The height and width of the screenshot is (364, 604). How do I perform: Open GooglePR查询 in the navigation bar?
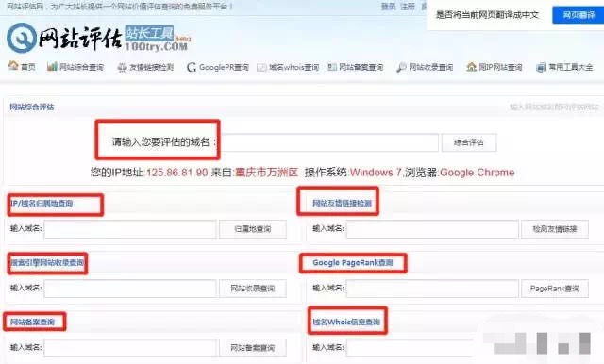pos(224,67)
